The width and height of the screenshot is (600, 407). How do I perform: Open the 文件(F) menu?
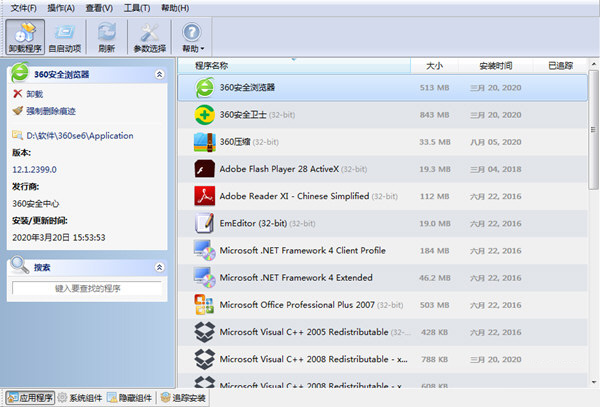[x=23, y=8]
